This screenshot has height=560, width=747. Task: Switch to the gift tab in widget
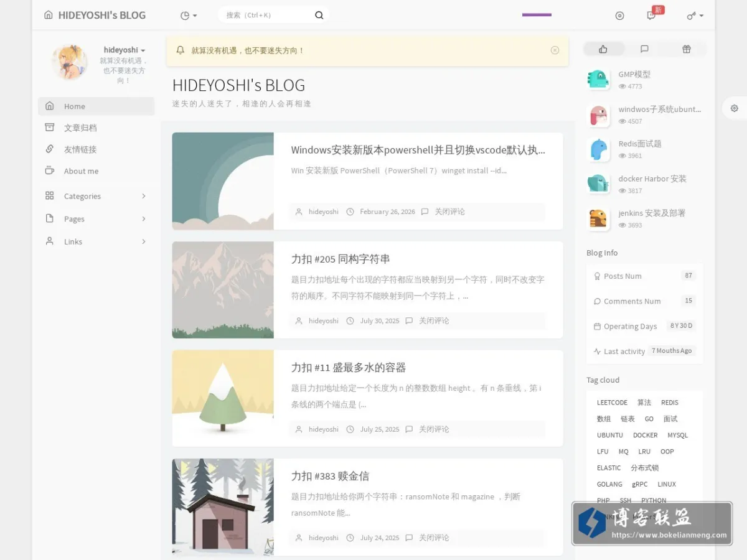pos(687,49)
